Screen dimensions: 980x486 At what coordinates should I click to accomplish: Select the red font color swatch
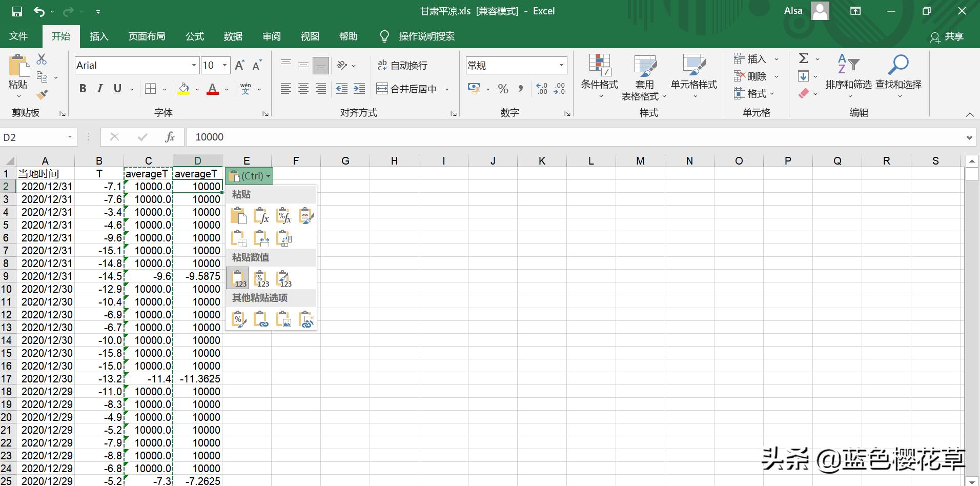coord(212,93)
